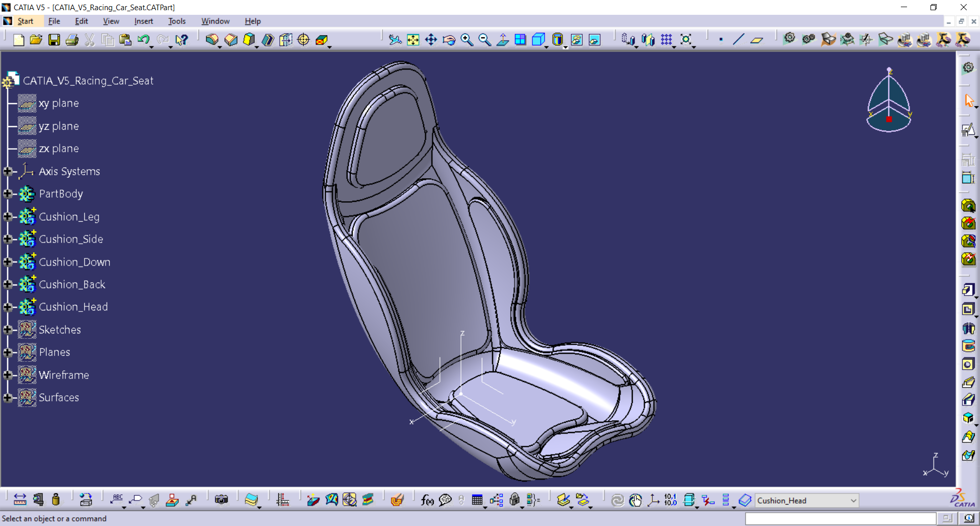Expand the Cushion_Down tree node
980x526 pixels.
click(x=8, y=262)
